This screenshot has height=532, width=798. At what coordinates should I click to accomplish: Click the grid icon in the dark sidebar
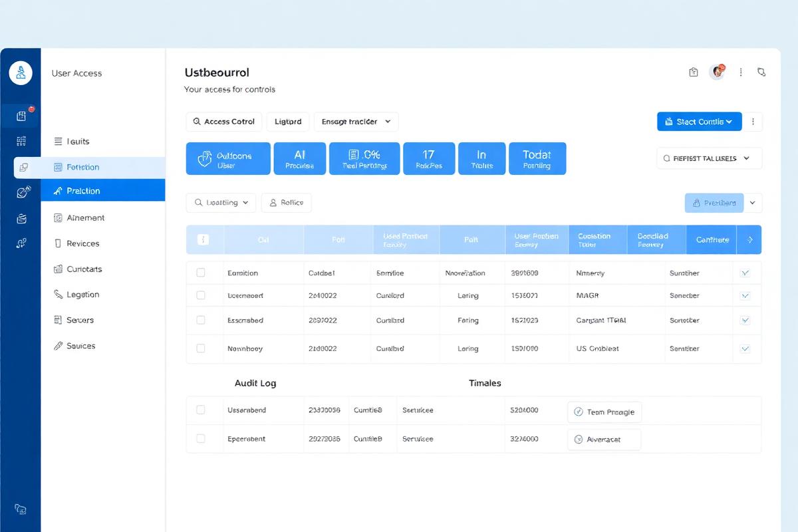[21, 141]
